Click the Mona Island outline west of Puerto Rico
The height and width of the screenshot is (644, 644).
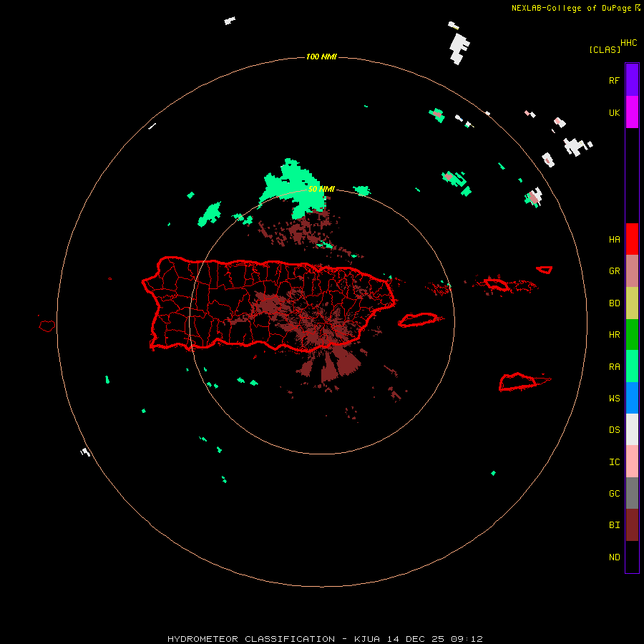click(x=47, y=326)
